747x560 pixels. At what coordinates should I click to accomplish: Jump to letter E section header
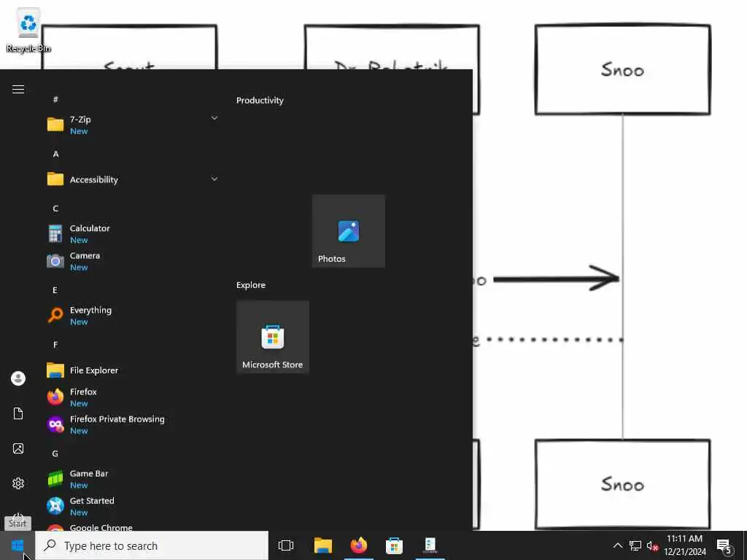[55, 290]
